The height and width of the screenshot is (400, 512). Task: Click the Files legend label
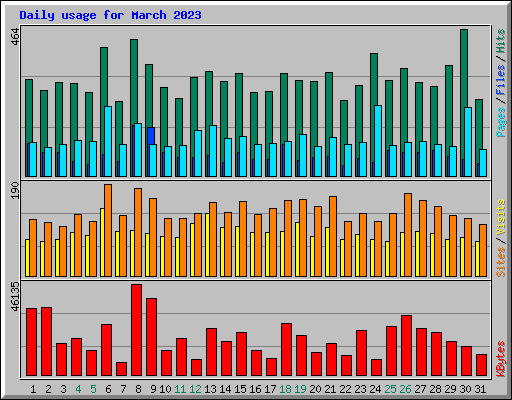500,80
